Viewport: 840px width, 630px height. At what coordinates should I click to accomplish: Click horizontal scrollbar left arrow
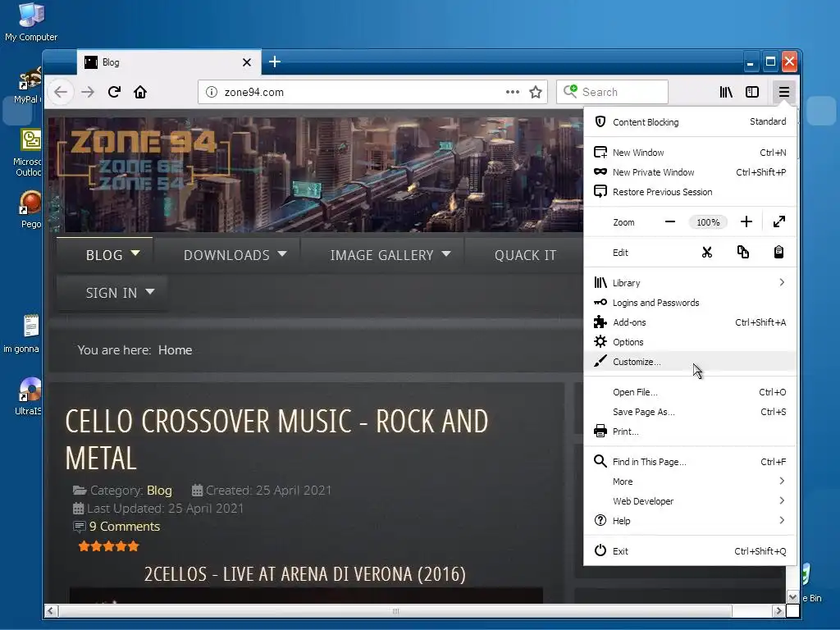[51, 611]
